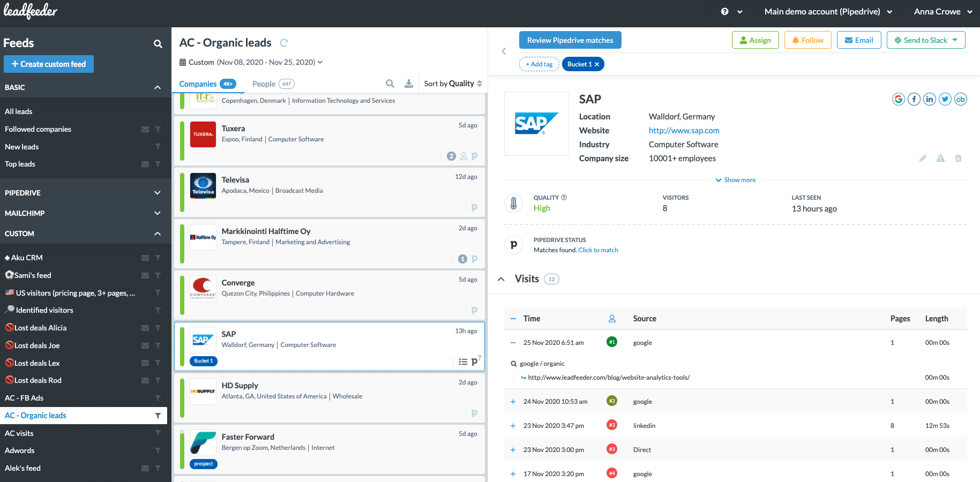The image size is (980, 482).
Task: Open SAP's LinkedIn profile icon
Action: (929, 99)
